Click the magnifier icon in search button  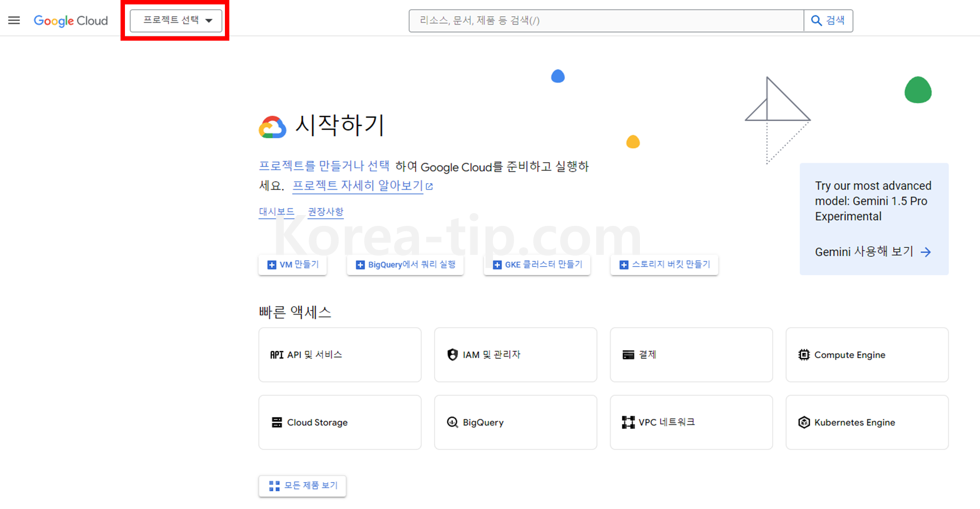pos(816,21)
